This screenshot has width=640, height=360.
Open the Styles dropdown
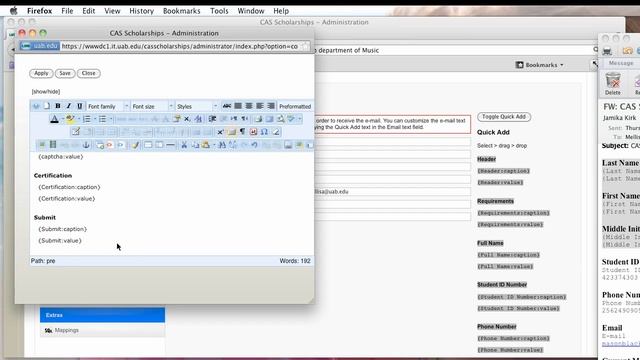[x=197, y=106]
